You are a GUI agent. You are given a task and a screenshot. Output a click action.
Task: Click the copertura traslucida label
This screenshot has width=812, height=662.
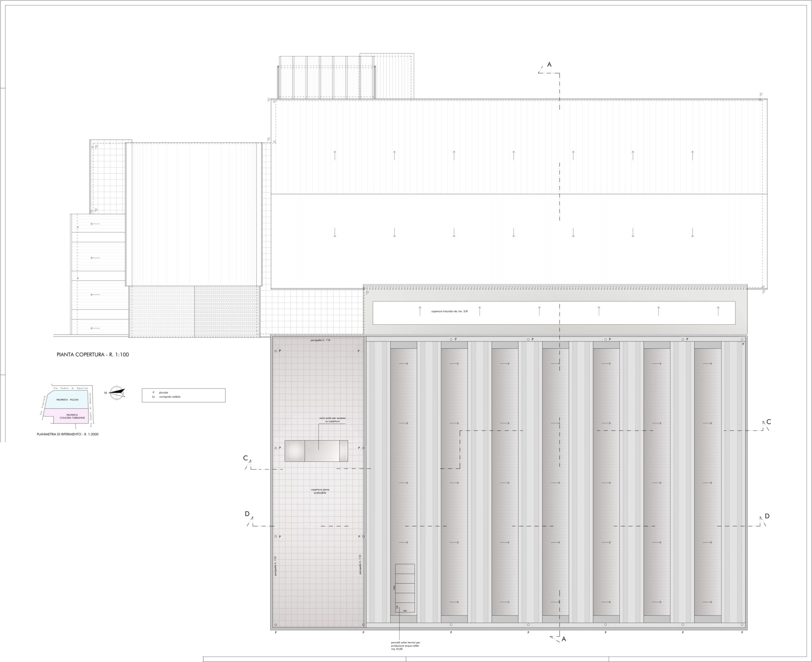[449, 312]
